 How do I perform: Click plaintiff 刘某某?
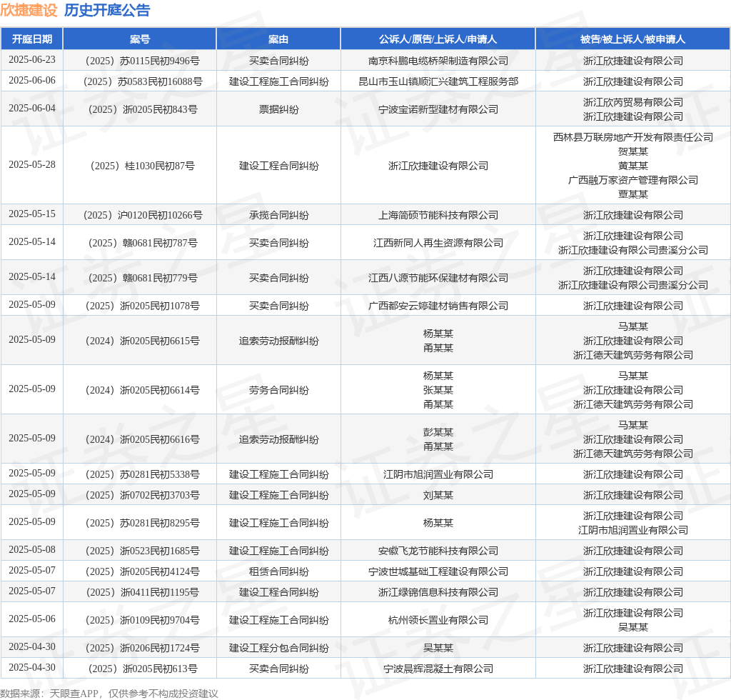pos(438,495)
